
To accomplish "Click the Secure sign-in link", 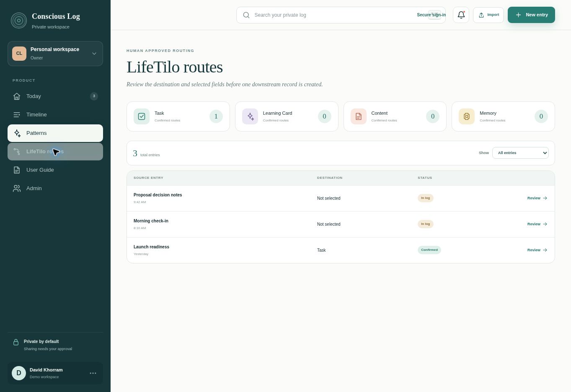I will [x=431, y=15].
